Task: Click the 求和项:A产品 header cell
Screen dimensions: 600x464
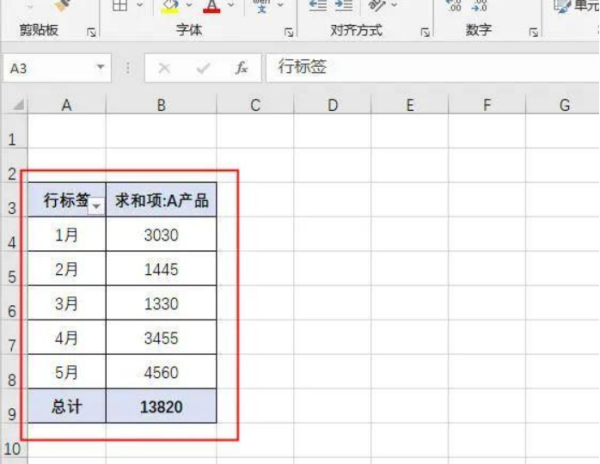Action: coord(161,200)
